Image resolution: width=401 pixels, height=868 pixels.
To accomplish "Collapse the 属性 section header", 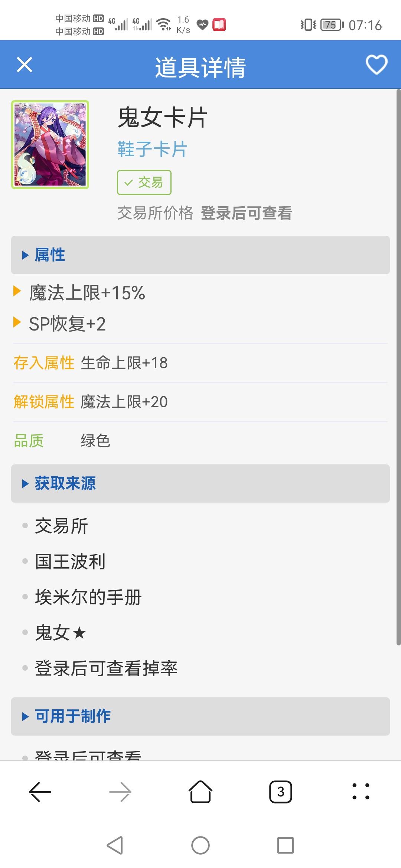I will [200, 255].
